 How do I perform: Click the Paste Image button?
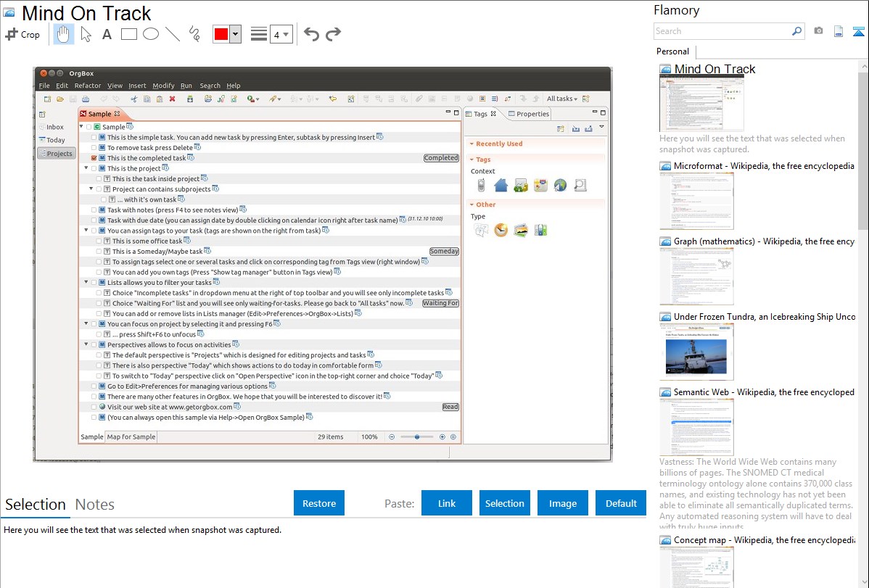(x=562, y=503)
